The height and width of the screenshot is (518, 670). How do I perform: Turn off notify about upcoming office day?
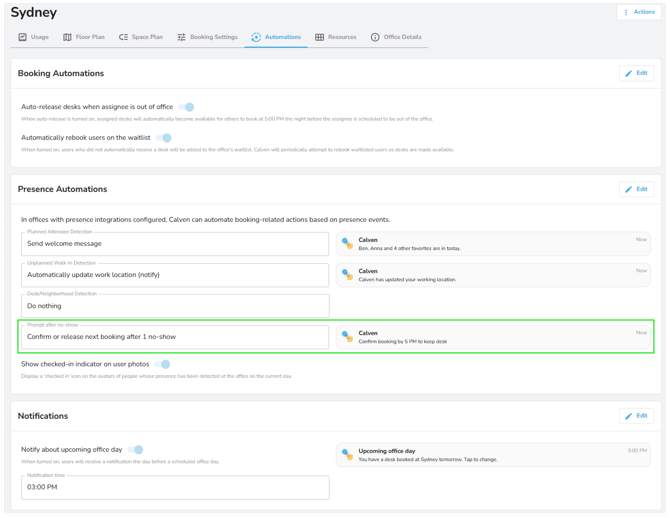click(x=137, y=450)
